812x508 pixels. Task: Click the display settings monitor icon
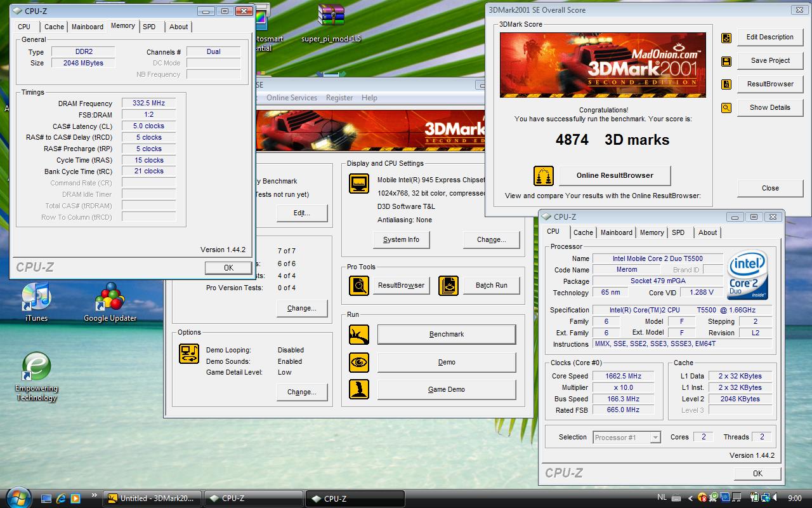click(x=359, y=184)
